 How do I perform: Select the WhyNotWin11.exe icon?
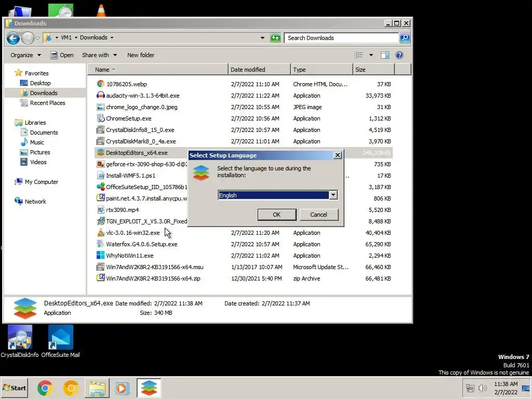click(x=100, y=256)
